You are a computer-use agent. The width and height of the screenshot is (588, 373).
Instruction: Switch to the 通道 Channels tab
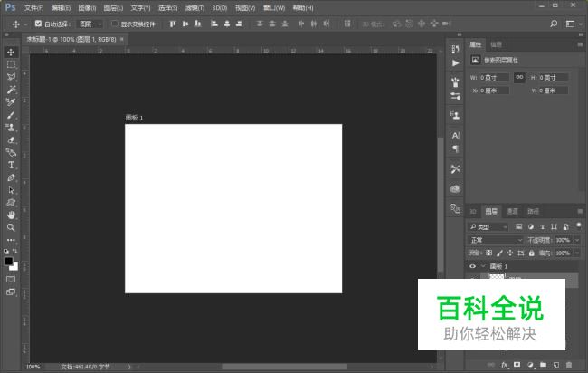(x=512, y=211)
